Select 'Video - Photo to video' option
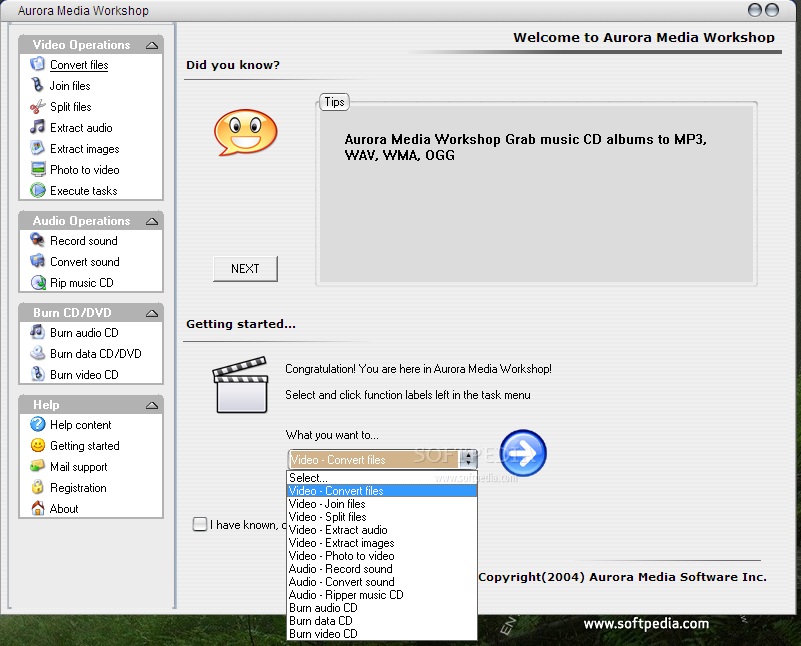Viewport: 801px width, 646px height. click(382, 556)
